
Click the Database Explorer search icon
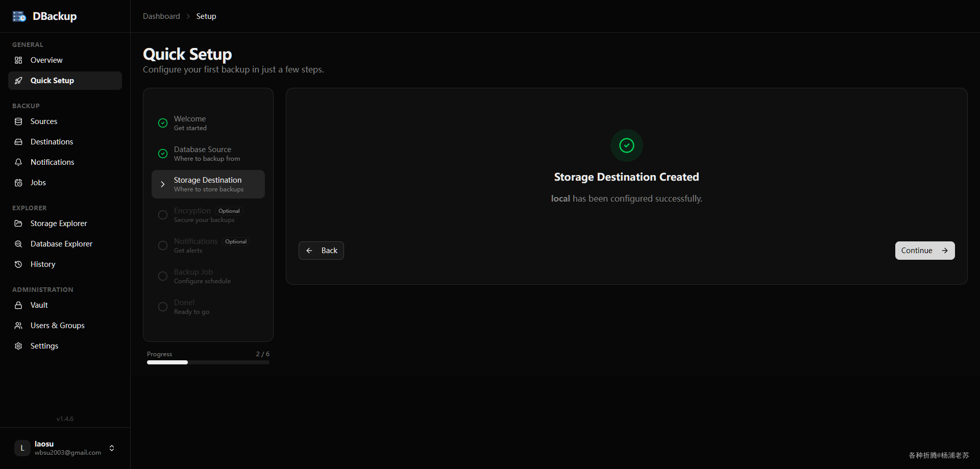click(18, 244)
